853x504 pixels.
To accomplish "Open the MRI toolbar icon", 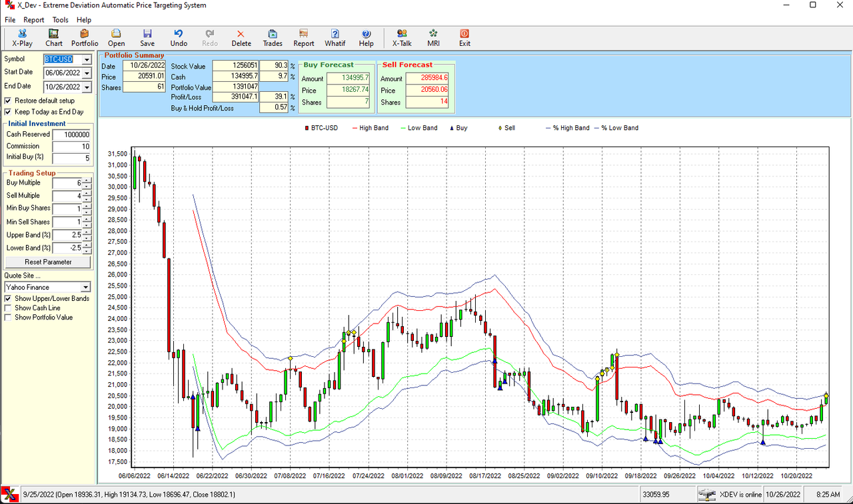I will click(433, 37).
